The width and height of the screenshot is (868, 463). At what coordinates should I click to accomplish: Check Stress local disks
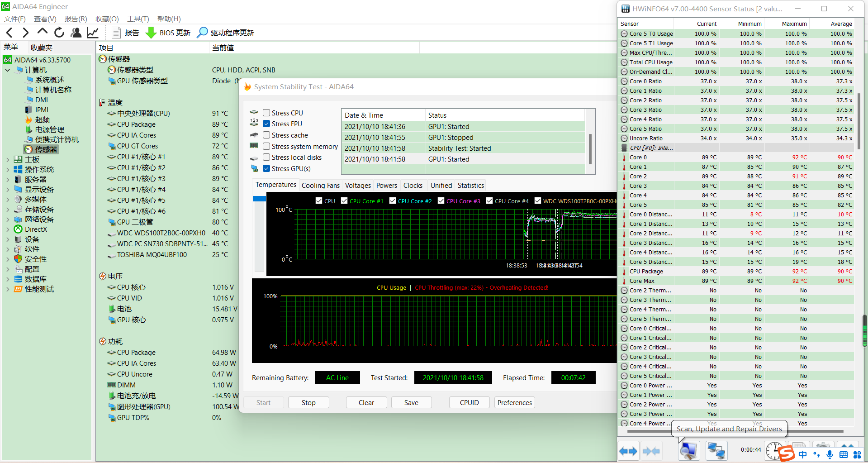coord(266,157)
